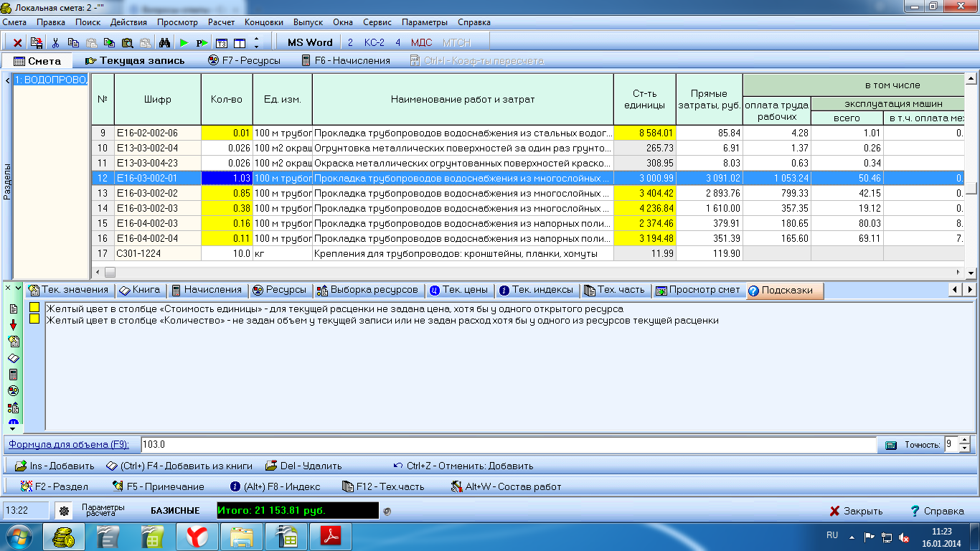The height and width of the screenshot is (551, 980).
Task: Open the Концовки menu
Action: pos(263,22)
